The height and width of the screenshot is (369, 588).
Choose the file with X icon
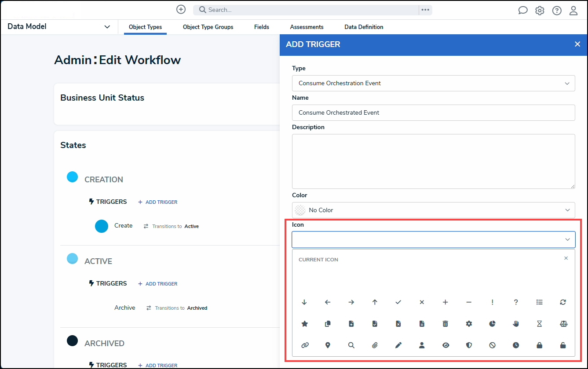[398, 324]
